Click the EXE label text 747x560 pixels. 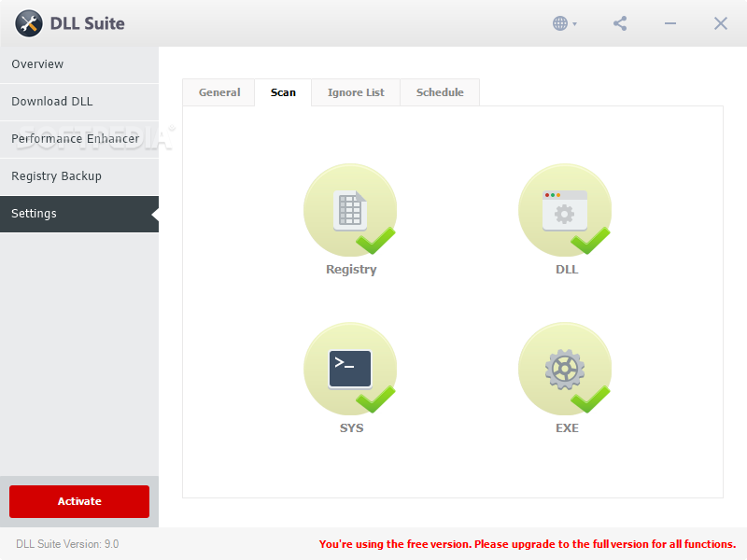[567, 428]
